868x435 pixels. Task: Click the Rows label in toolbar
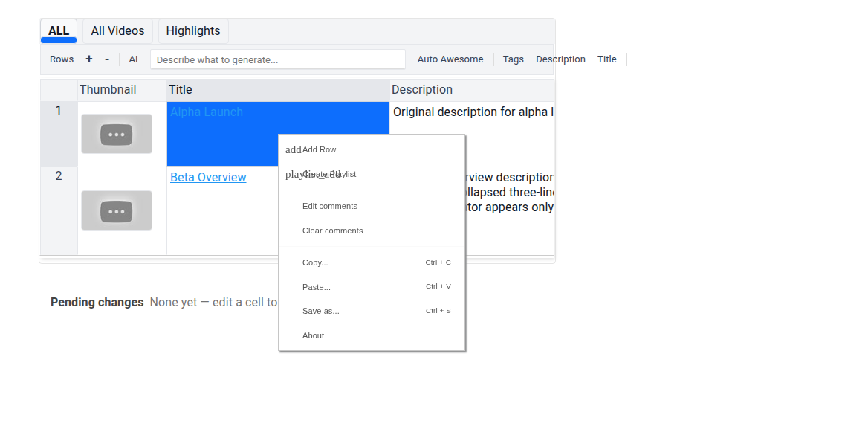pyautogui.click(x=62, y=59)
